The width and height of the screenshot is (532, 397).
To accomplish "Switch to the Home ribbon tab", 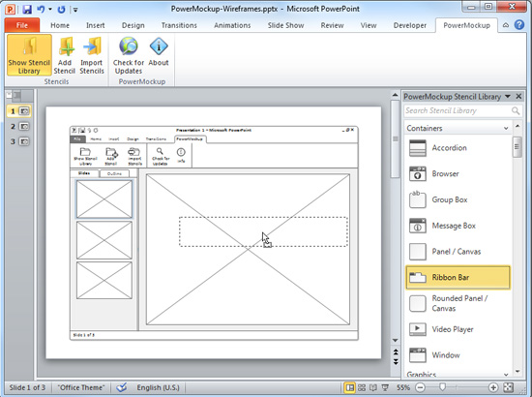I will click(x=60, y=25).
